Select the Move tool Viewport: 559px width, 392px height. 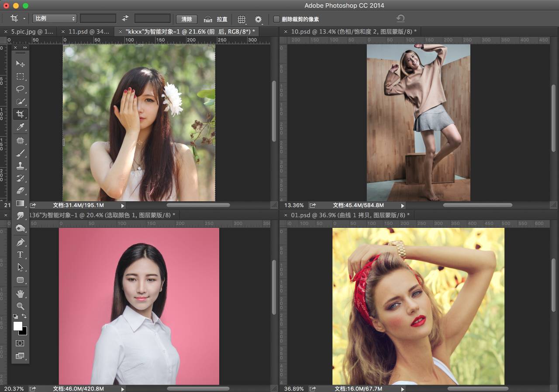[x=20, y=64]
